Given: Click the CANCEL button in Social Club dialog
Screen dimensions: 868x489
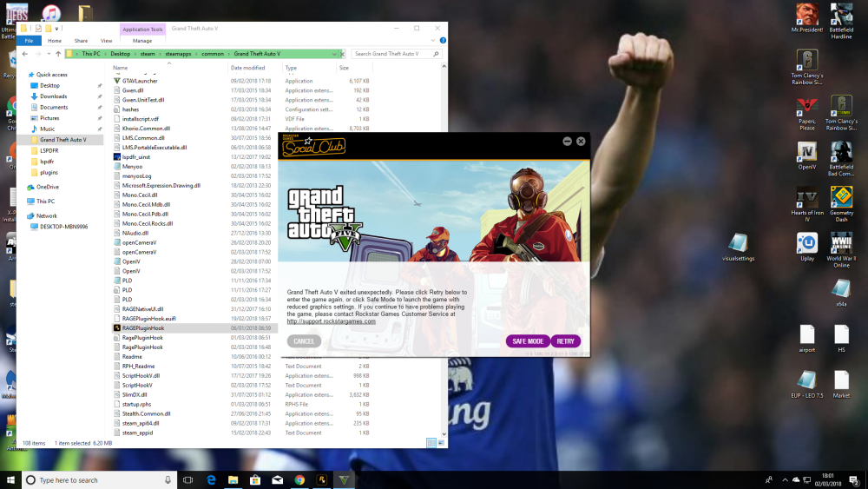Looking at the screenshot, I should (303, 341).
